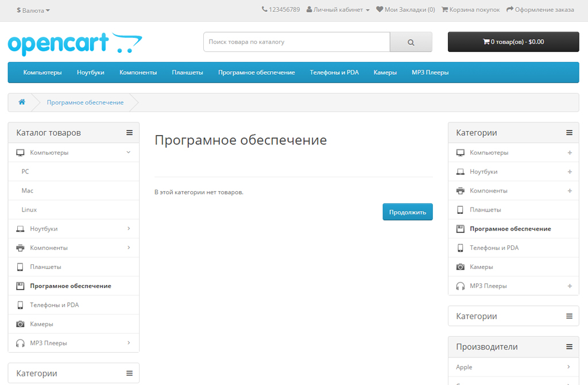588x385 pixels.
Task: Click hamburger icon in Производители panel header
Action: point(569,346)
